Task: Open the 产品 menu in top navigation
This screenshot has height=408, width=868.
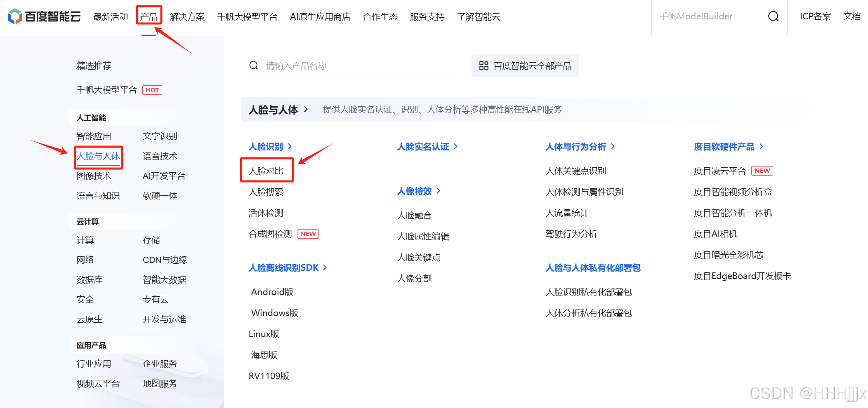Action: pyautogui.click(x=149, y=17)
